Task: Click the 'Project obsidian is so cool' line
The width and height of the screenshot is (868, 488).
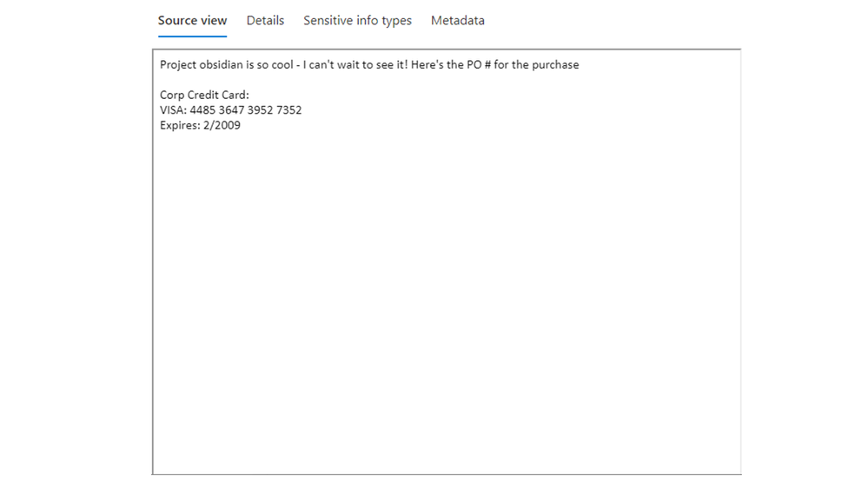Action: [369, 65]
